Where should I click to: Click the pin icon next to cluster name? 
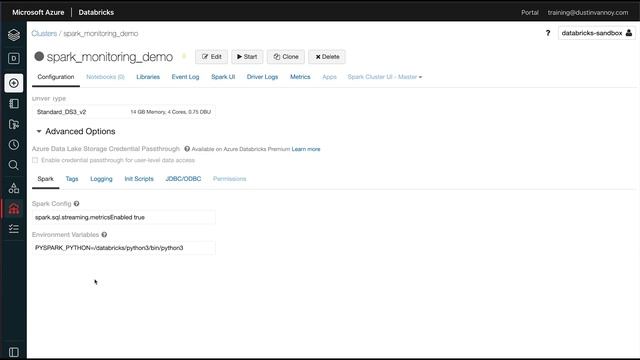[184, 56]
